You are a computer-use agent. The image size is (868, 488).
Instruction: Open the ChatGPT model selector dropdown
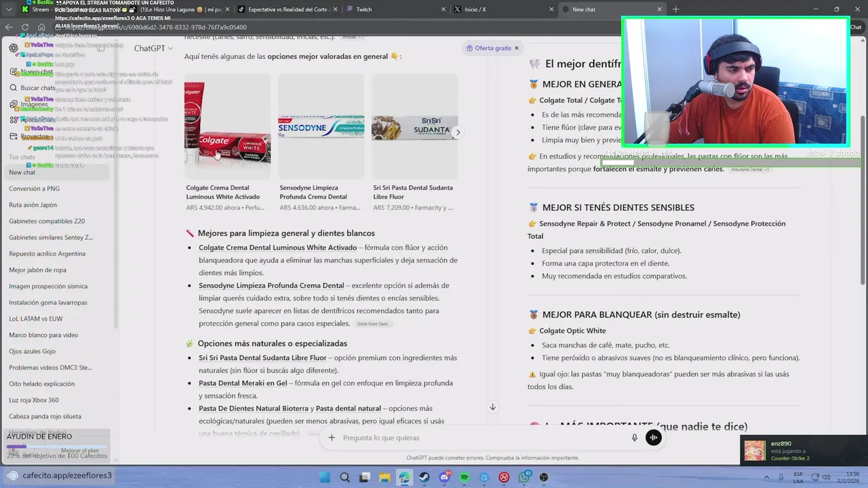pos(153,48)
